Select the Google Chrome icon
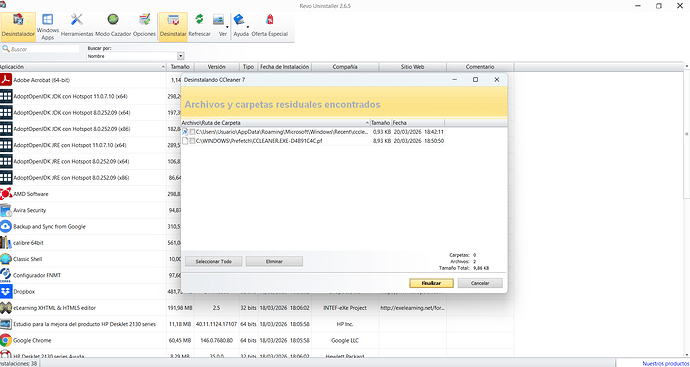This screenshot has width=690, height=367. 6,341
